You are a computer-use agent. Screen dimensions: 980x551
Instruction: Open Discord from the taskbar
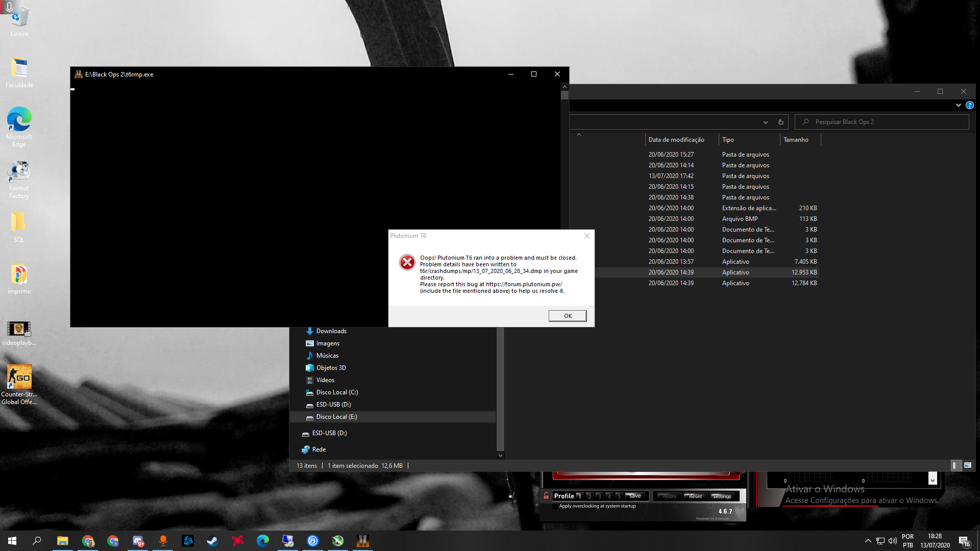coord(138,541)
